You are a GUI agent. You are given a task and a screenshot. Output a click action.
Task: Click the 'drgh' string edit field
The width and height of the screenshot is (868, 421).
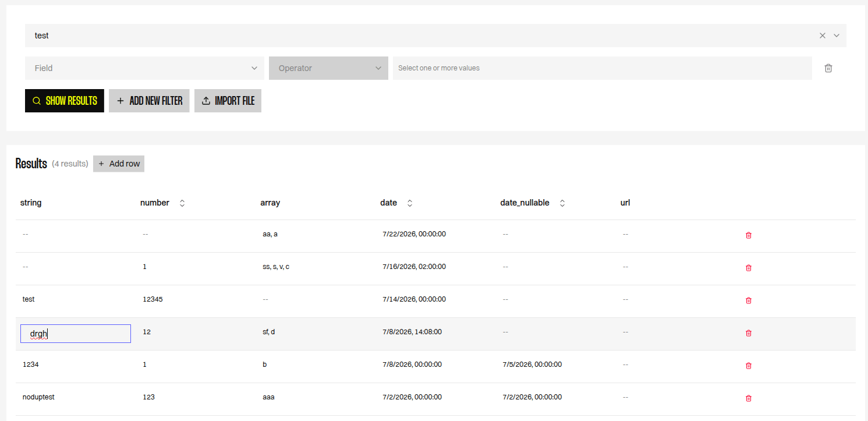coord(76,334)
